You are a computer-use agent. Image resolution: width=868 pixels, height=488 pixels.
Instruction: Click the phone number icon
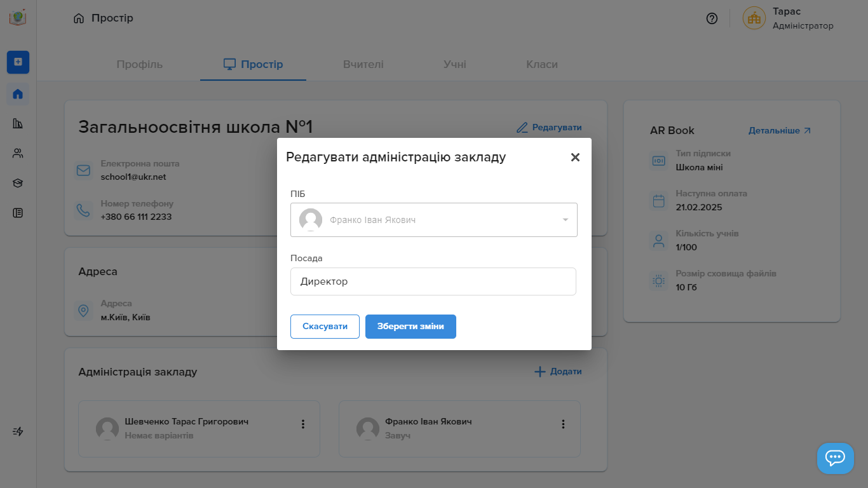[83, 210]
